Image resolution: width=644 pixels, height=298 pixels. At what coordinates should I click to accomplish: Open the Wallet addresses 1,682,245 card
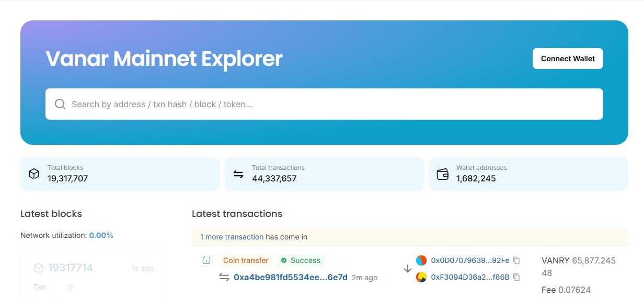tap(528, 174)
